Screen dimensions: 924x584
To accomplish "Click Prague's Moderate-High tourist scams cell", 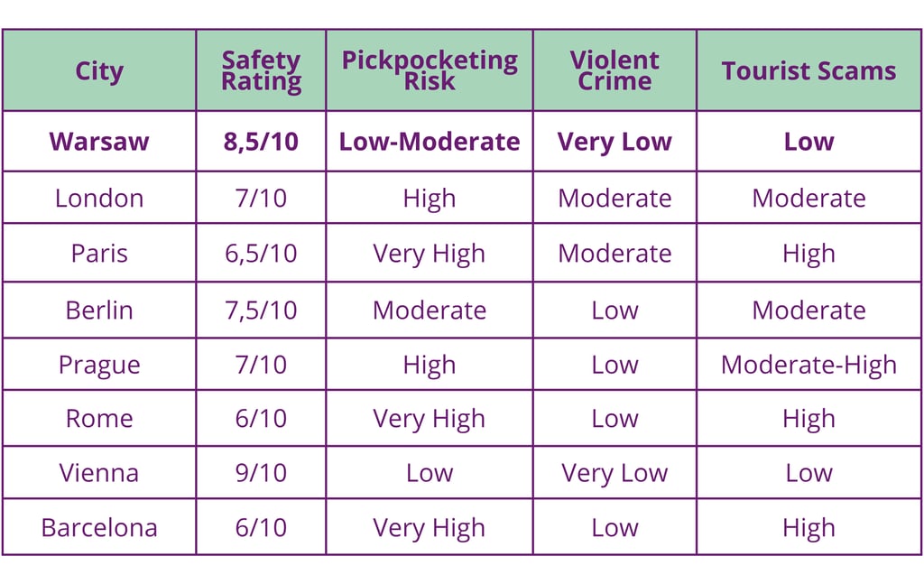I will click(x=809, y=364).
